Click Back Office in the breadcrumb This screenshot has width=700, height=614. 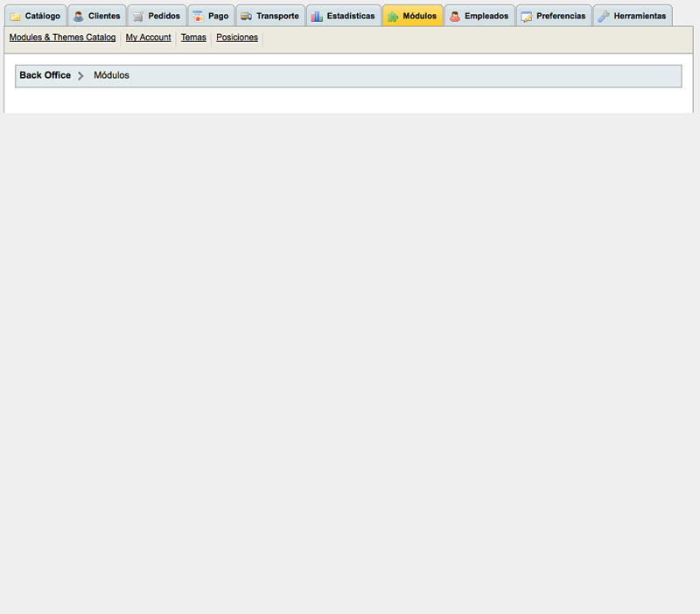(x=45, y=76)
